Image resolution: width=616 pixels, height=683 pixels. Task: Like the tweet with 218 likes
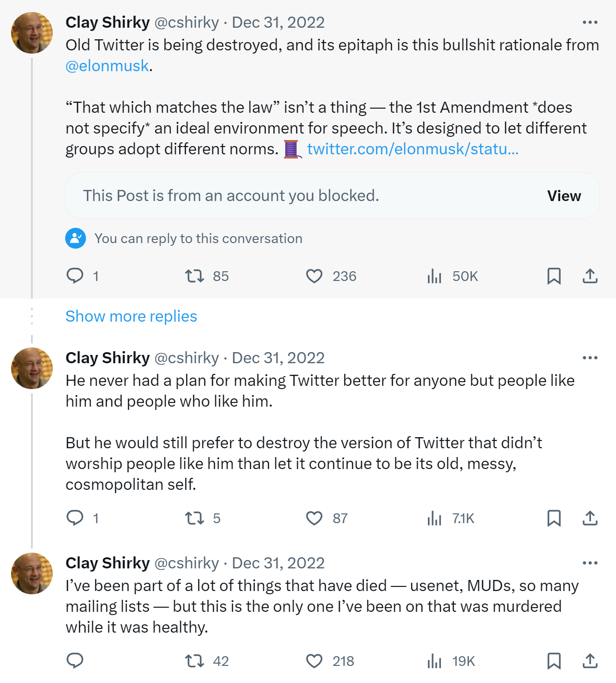click(x=315, y=661)
